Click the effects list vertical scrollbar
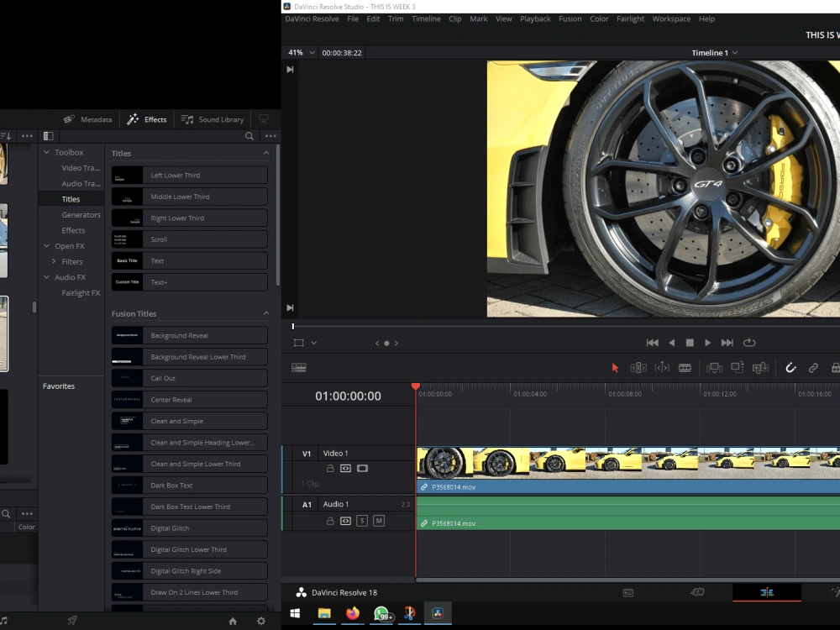Screen dimensions: 840x630 (x=277, y=214)
